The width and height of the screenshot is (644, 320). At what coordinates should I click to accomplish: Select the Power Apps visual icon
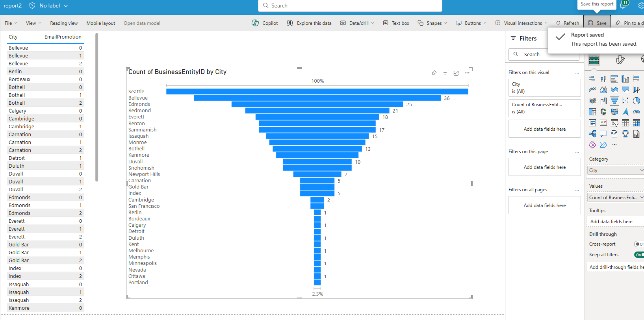click(x=592, y=145)
